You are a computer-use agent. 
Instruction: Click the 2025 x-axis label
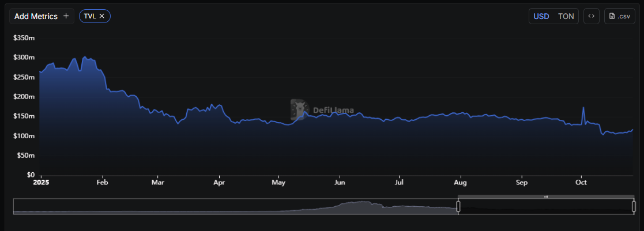coord(41,183)
